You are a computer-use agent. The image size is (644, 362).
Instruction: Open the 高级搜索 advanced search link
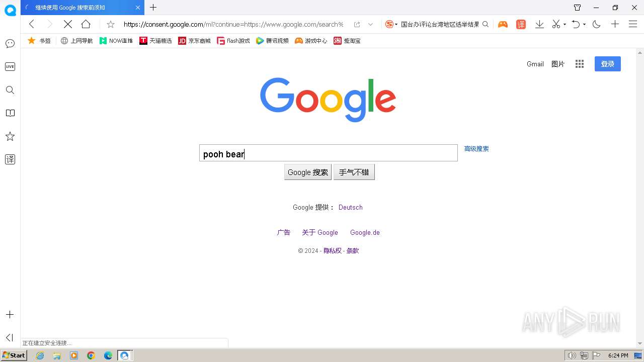click(476, 149)
